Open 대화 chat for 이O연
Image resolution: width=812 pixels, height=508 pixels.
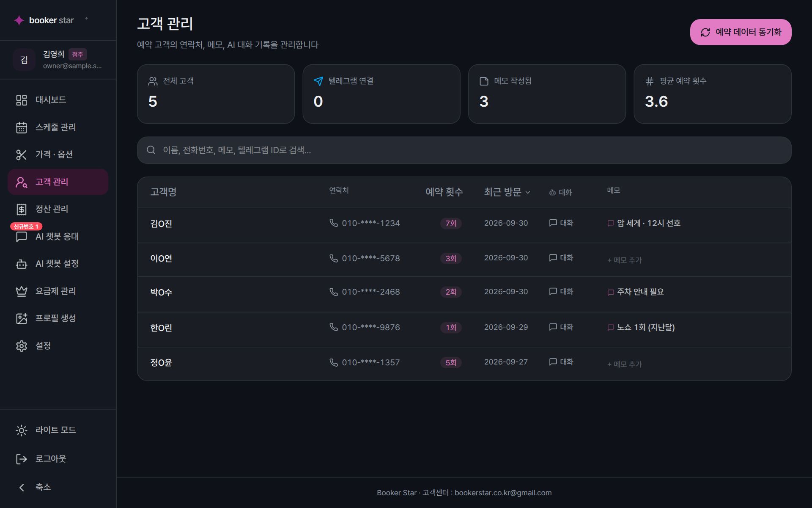click(x=561, y=258)
